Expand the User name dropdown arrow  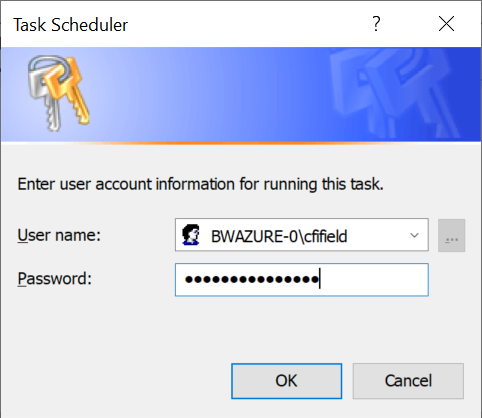tap(414, 235)
